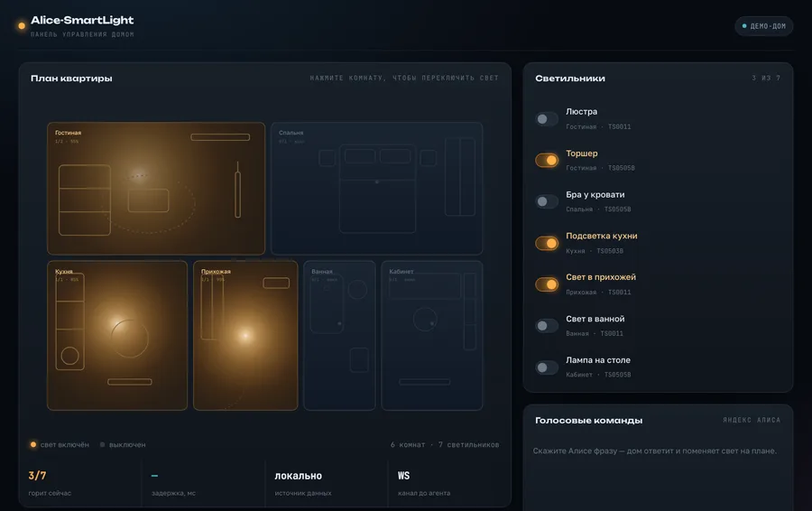Click the sofa outline in Гостиная
Screen dimensions: 812x511
(85, 200)
